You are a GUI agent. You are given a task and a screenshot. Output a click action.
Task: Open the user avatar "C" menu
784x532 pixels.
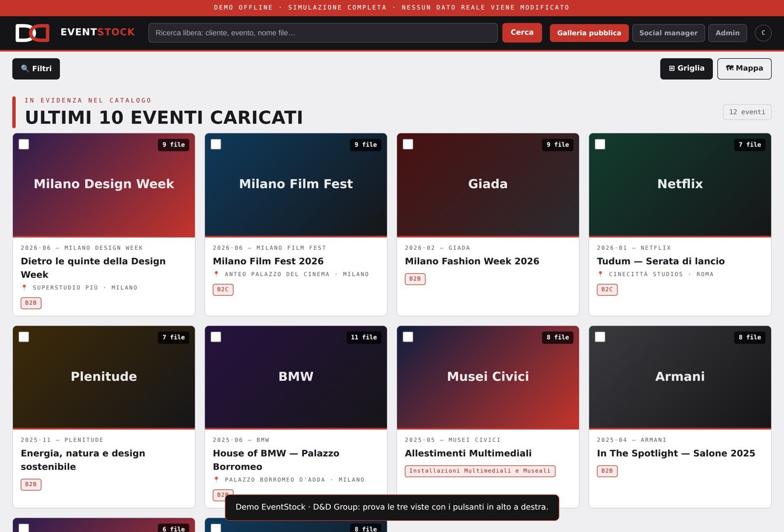(x=763, y=33)
